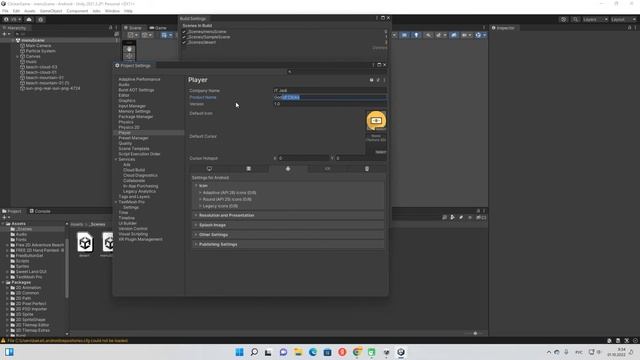Expand the TextMesh Pro assets folder
This screenshot has width=640, height=360.
(7, 277)
